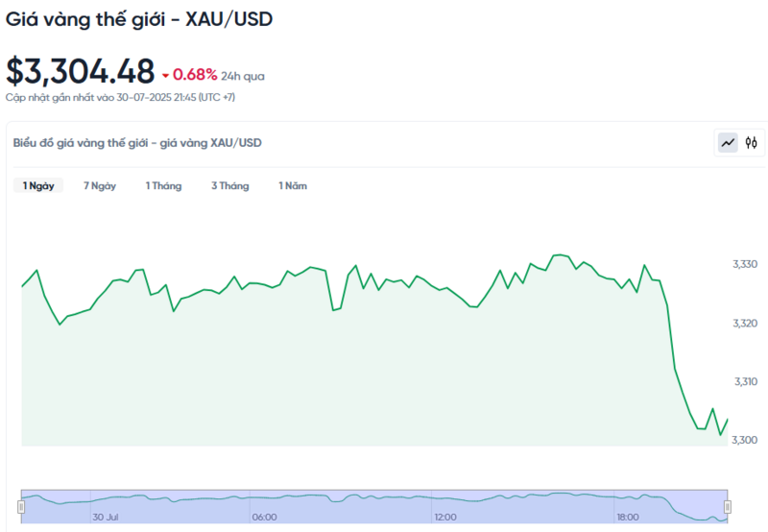Show the 3 Tháng chart range
Viewport: 768px width, 532px height.
pos(230,186)
